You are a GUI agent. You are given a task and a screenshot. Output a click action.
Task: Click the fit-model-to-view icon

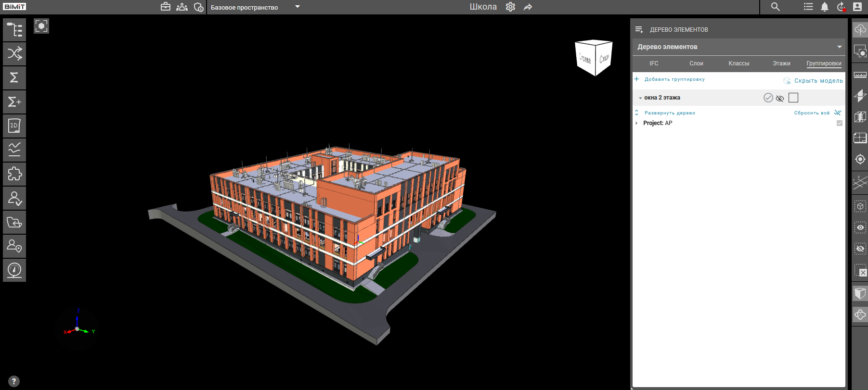[41, 26]
